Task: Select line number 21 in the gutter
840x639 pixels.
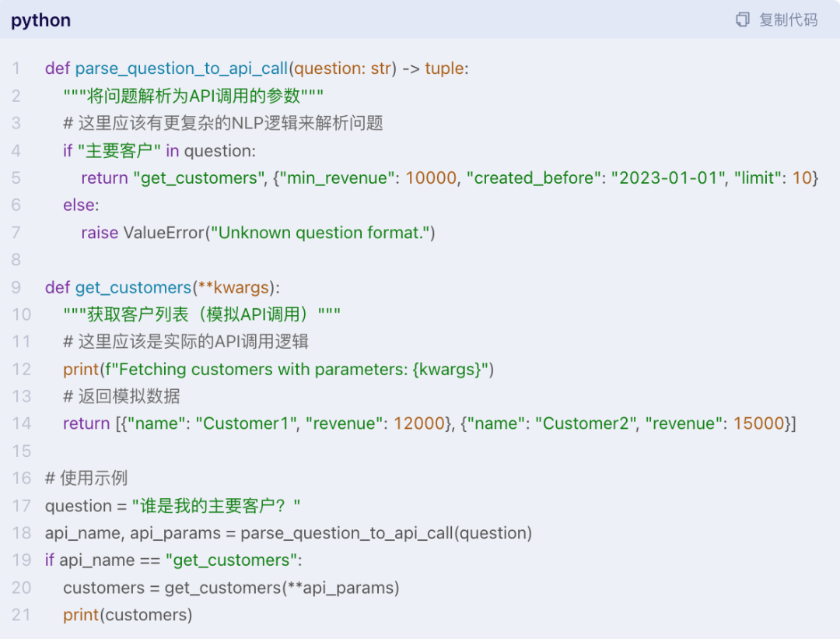Action: pos(21,615)
